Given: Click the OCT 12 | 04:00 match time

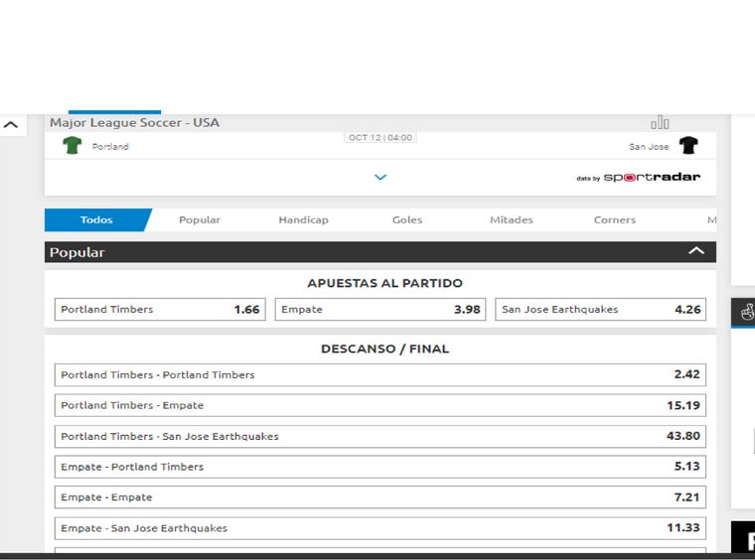Looking at the screenshot, I should click(380, 138).
